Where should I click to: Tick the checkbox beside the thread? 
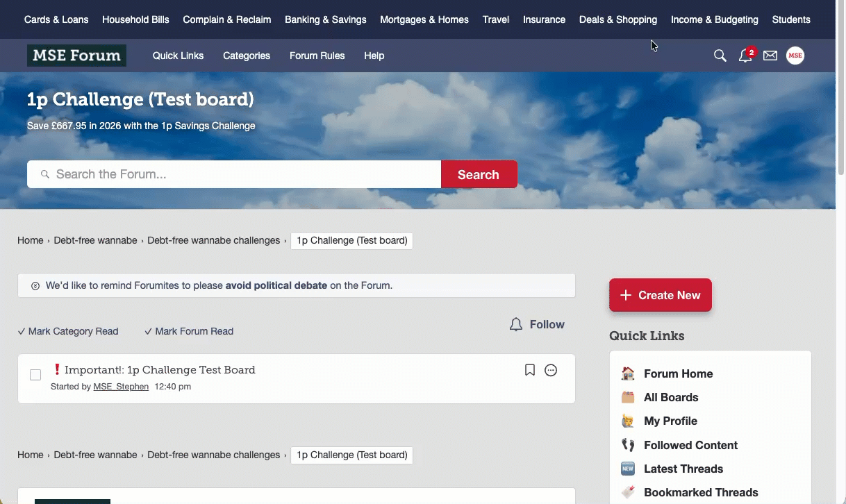[x=35, y=375]
